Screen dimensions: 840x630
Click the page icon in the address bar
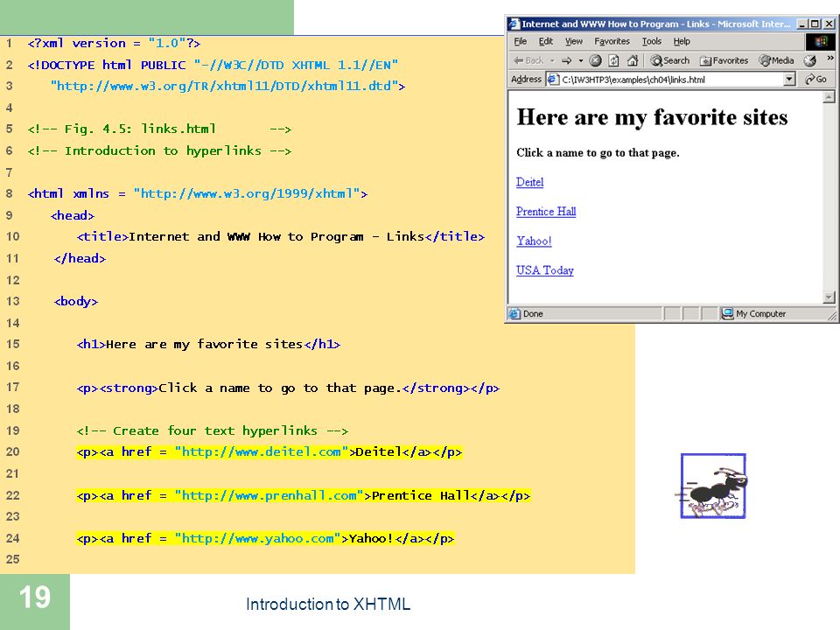(x=552, y=80)
